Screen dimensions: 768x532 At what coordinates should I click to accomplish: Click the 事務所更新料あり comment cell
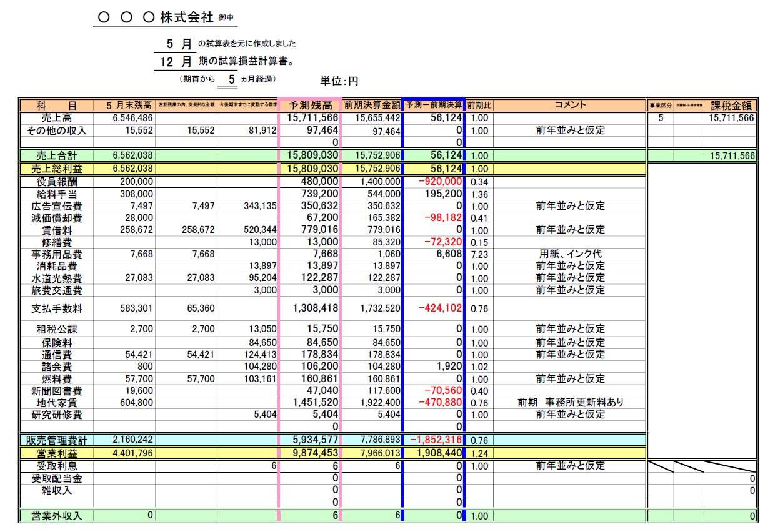click(569, 403)
